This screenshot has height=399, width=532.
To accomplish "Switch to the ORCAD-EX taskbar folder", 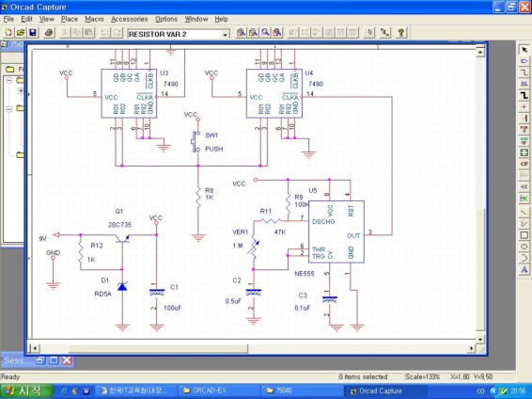I will tap(219, 391).
